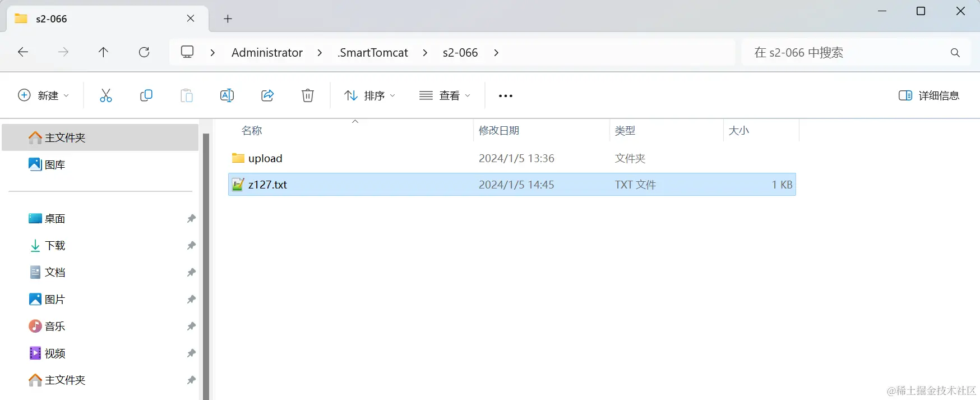
Task: Go back using the back arrow
Action: (23, 52)
